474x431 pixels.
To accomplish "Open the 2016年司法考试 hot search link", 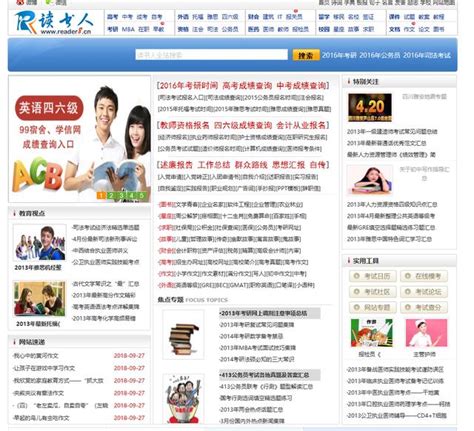I will coord(427,55).
